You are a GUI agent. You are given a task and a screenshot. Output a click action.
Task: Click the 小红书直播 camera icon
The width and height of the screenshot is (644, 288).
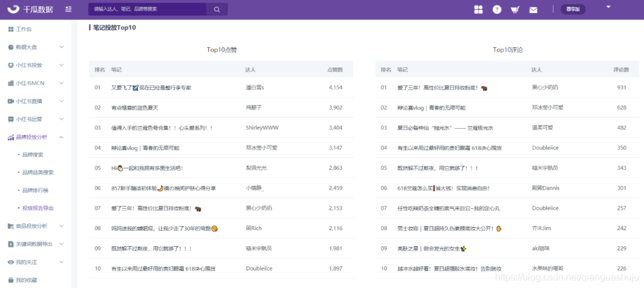coord(11,101)
